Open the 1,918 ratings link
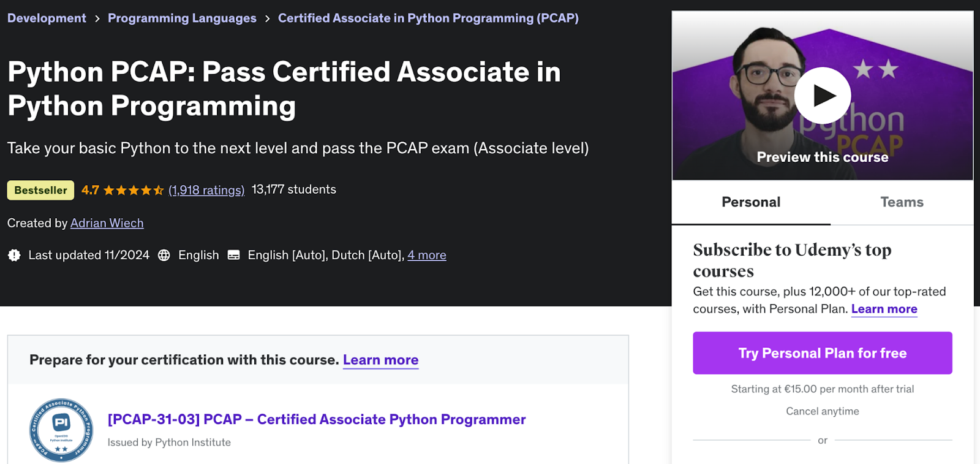 click(x=206, y=190)
